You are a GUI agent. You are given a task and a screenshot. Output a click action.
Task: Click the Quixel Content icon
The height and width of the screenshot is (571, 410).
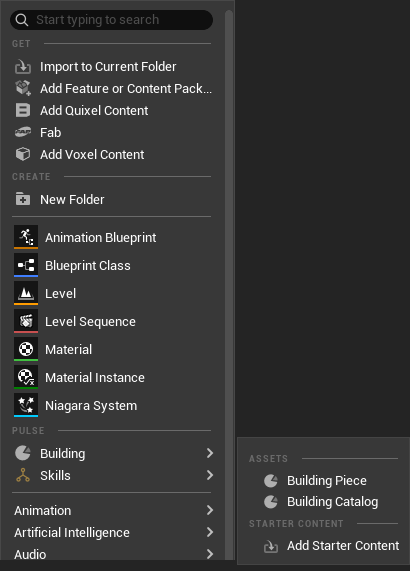[23, 110]
